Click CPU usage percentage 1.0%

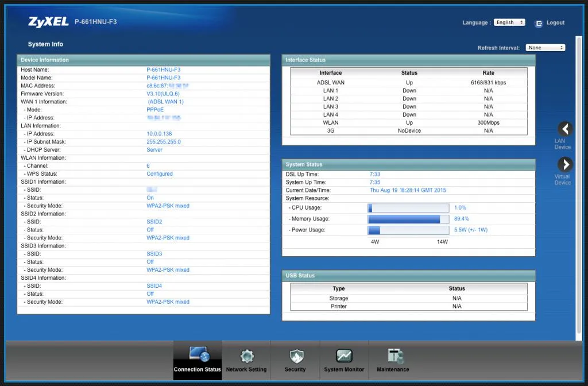coord(460,208)
